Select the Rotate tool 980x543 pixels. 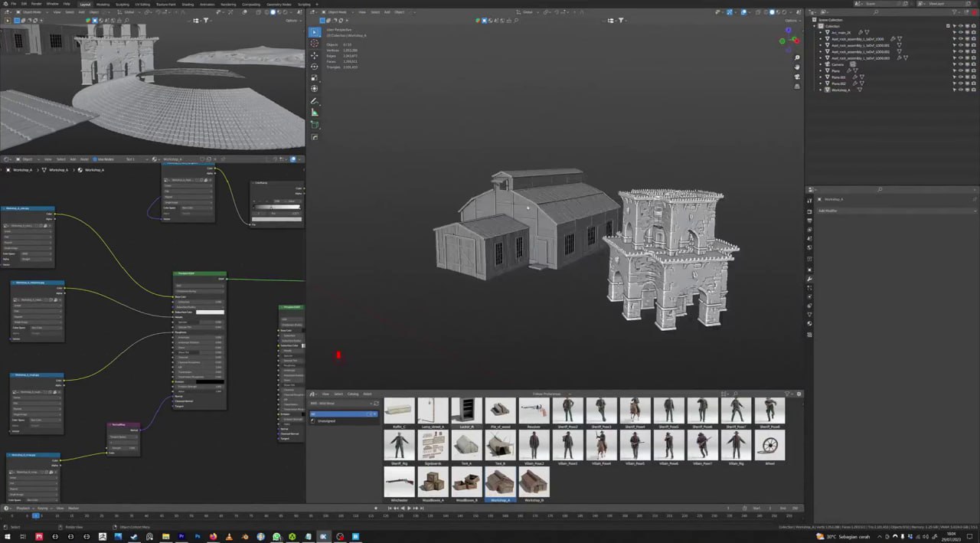coord(315,67)
